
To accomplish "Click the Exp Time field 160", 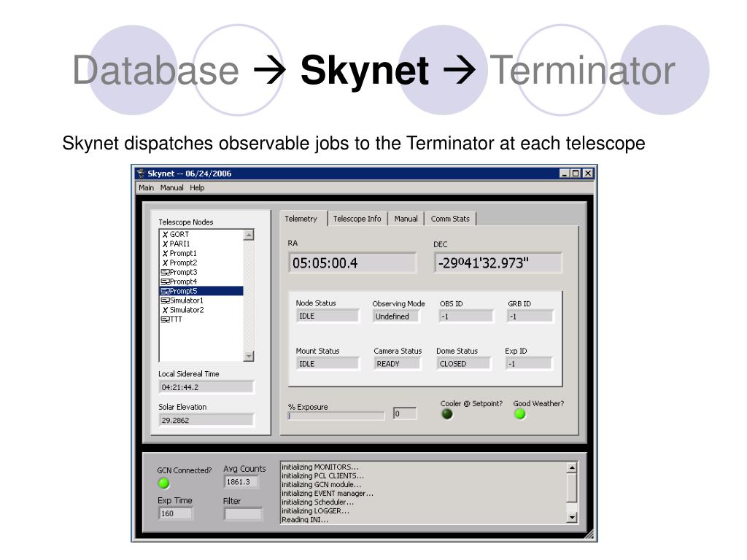I will coord(175,513).
